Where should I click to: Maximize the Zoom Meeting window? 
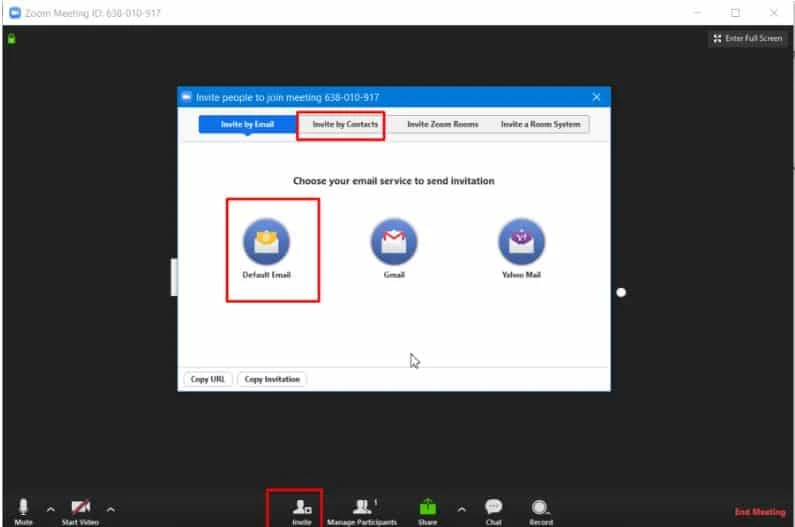pos(735,13)
